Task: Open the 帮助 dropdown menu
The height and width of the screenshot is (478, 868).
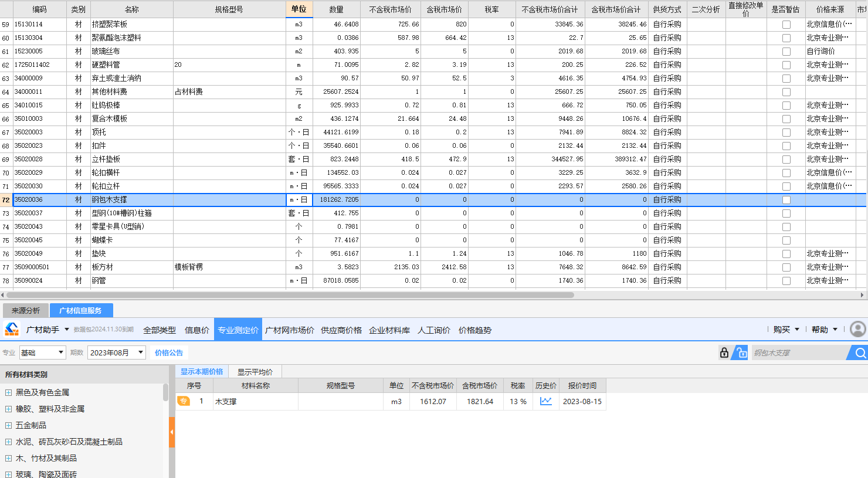Action: [824, 330]
